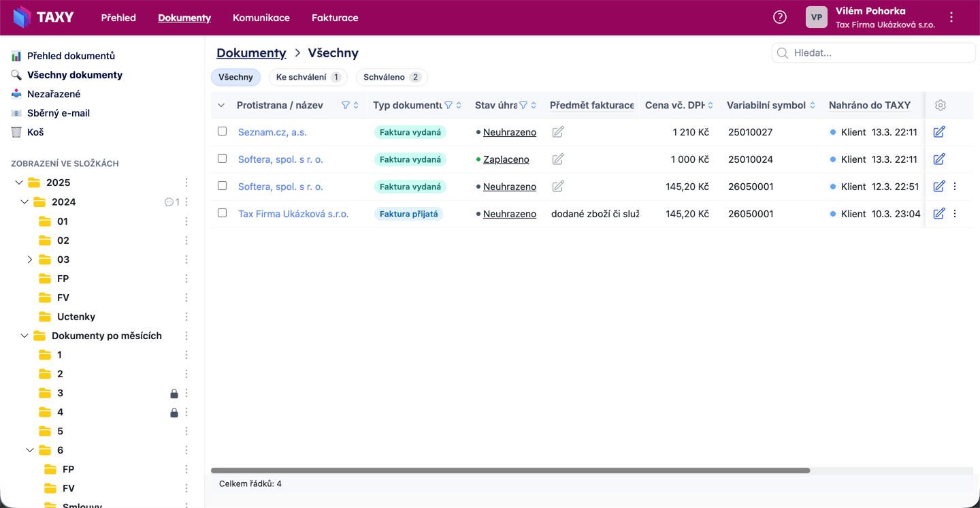The height and width of the screenshot is (508, 980).
Task: Open the user account three-dot menu
Action: [x=951, y=18]
